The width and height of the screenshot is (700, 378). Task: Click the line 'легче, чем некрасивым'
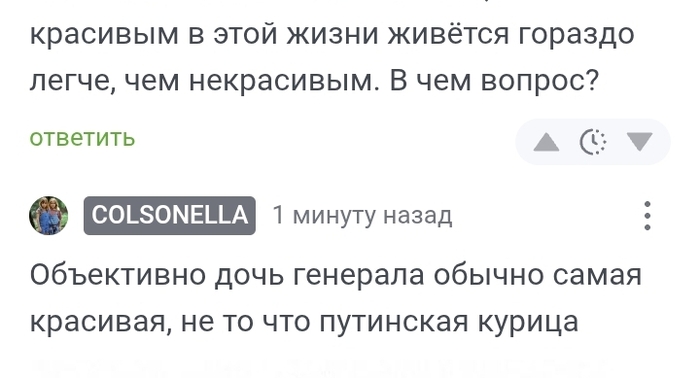click(201, 81)
